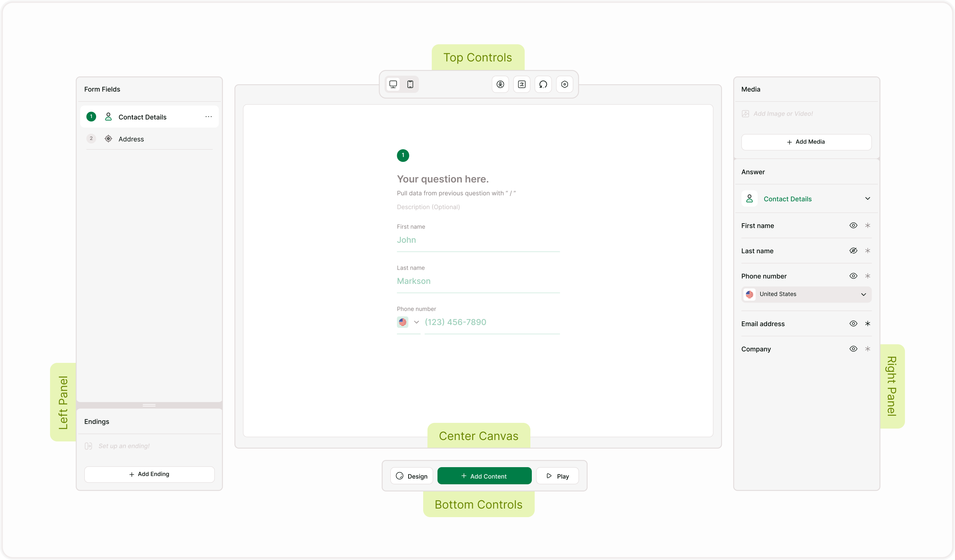The width and height of the screenshot is (955, 560).
Task: Click 'Add Image or Video!' placeholder text
Action: (x=783, y=114)
